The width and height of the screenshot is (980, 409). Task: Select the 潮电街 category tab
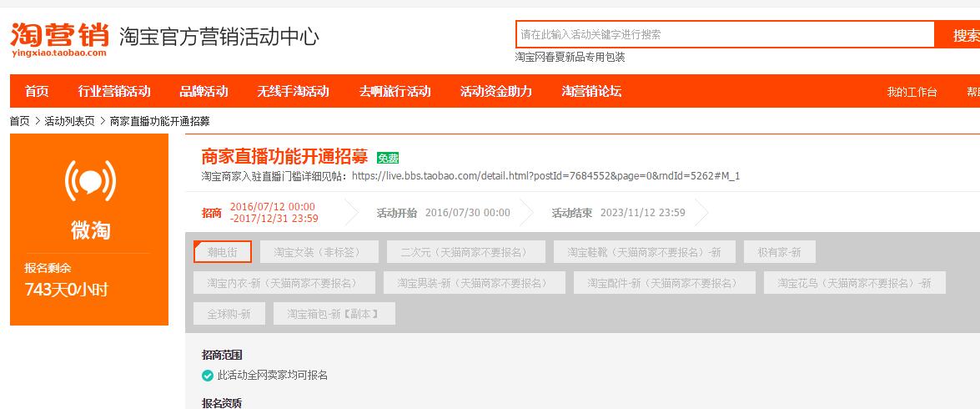(x=223, y=252)
